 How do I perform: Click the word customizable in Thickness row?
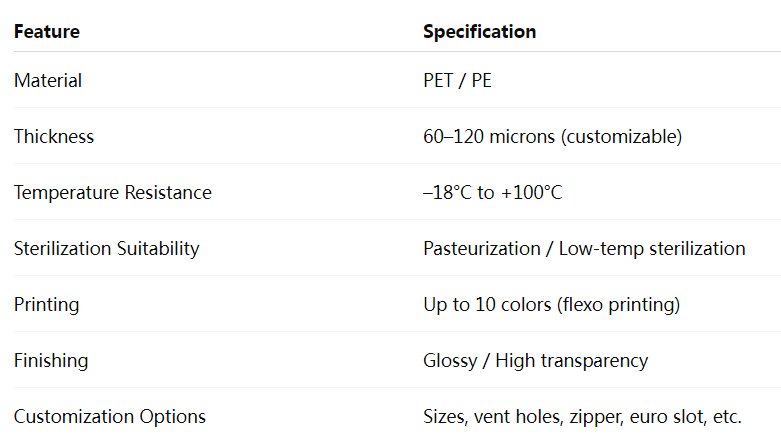click(622, 137)
